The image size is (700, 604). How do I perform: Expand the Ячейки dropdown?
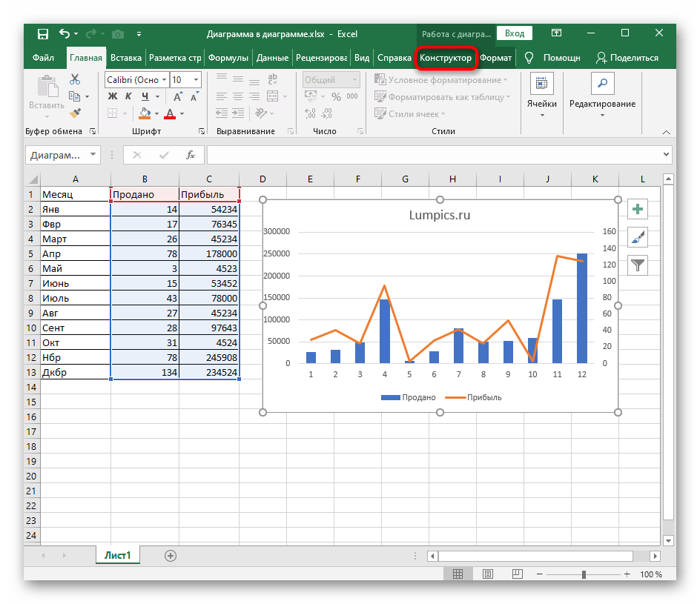[x=541, y=115]
